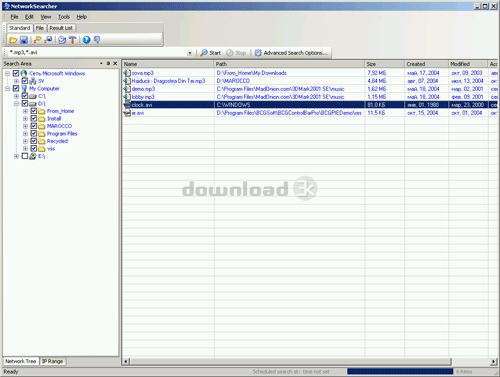Viewport: 500px width, 377px height.
Task: Uncheck the Сеть Microsoft Windows checkbox
Action: click(x=16, y=73)
